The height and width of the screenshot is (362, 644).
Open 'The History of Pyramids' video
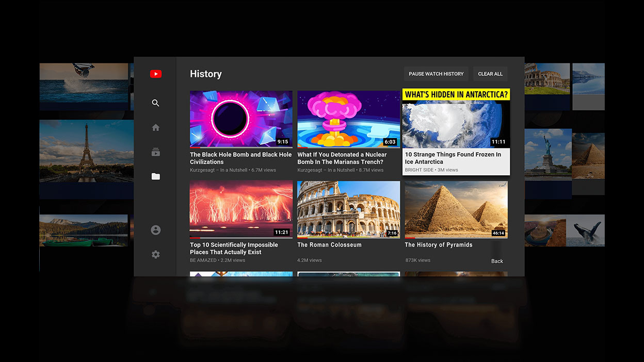point(456,209)
